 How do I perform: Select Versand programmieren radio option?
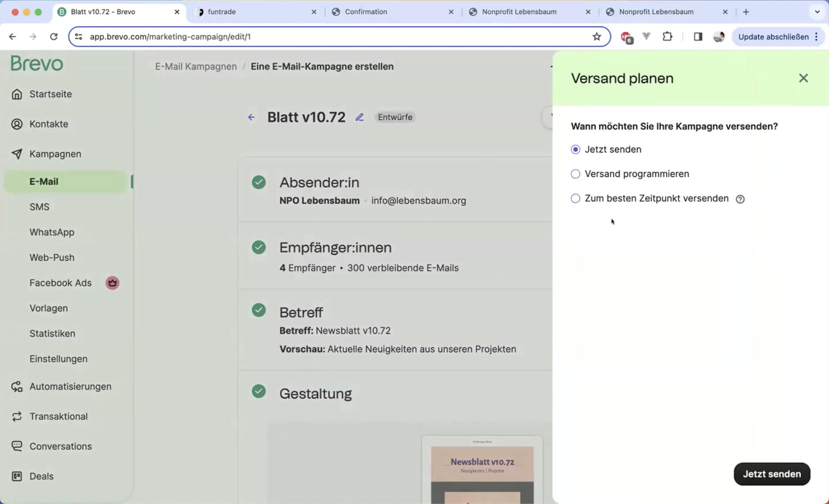click(575, 174)
